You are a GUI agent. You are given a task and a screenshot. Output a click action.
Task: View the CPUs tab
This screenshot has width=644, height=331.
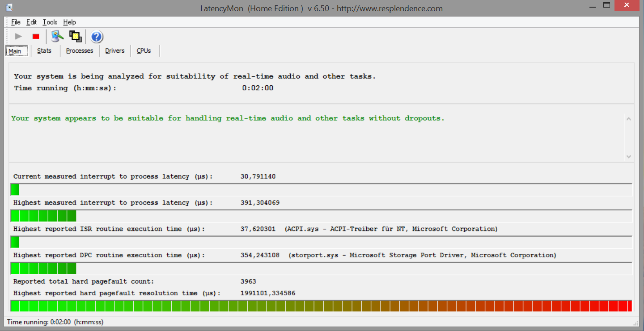pos(144,51)
